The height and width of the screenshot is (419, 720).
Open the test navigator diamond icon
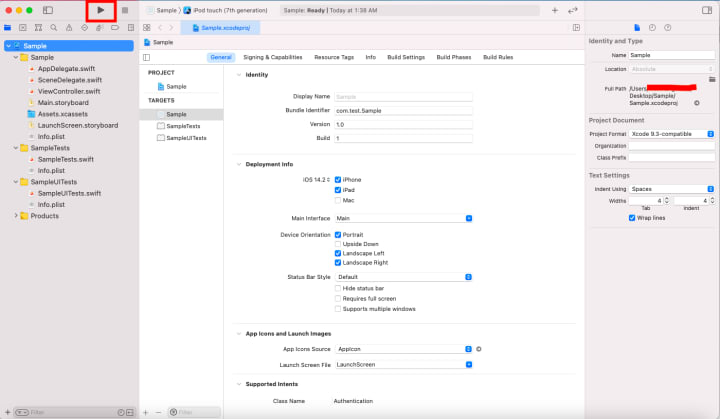tap(84, 28)
